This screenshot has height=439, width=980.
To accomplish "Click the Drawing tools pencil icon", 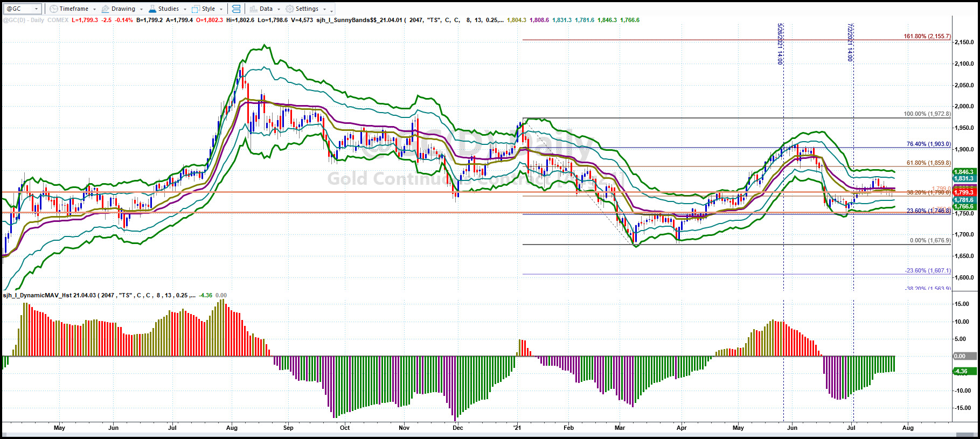I will (105, 9).
